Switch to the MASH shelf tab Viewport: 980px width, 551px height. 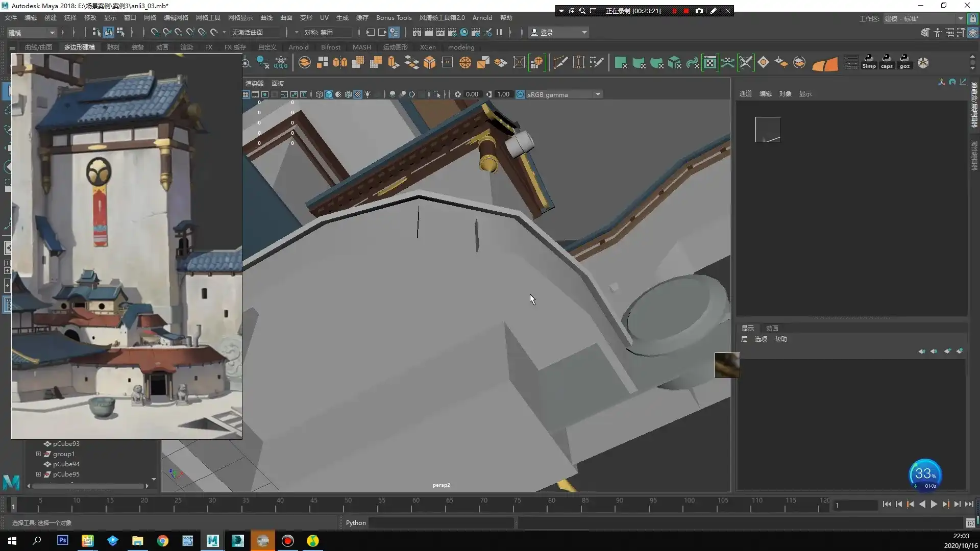coord(361,47)
